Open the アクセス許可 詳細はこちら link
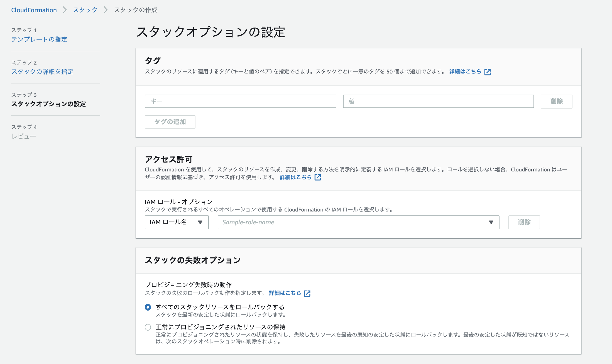Viewport: 612px width, 364px height. pos(295,177)
